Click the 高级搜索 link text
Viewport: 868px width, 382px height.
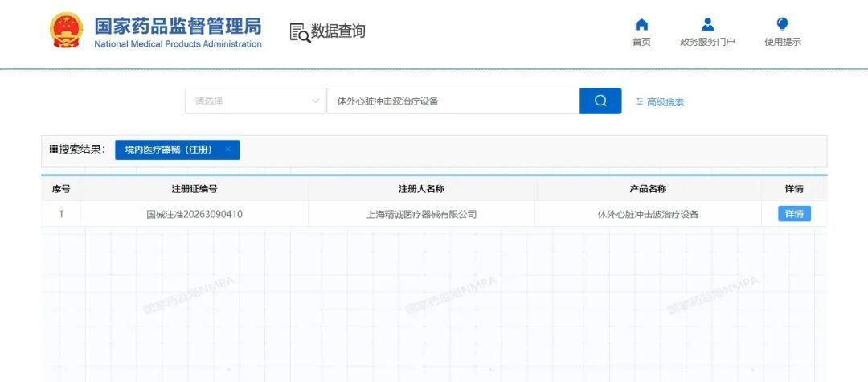665,102
